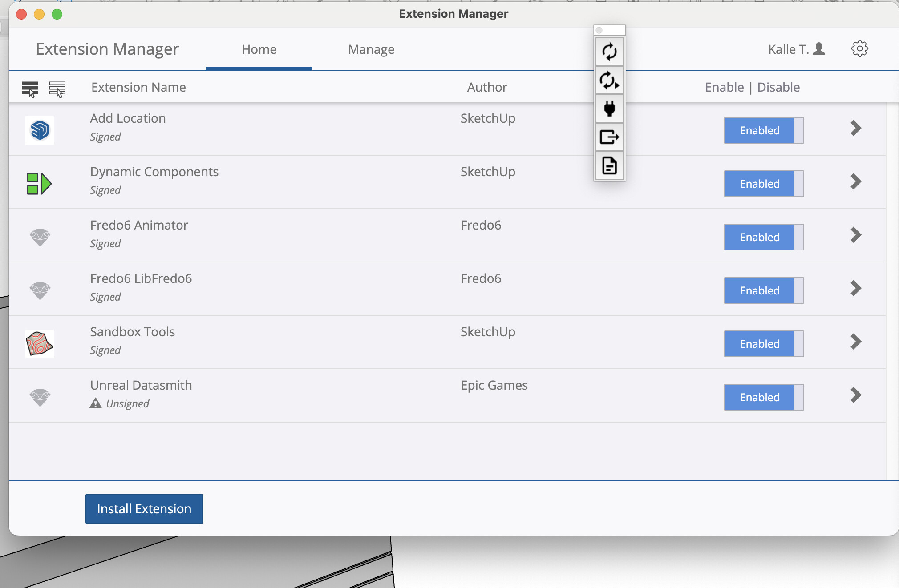
Task: Click the select all extensions icon
Action: [30, 89]
